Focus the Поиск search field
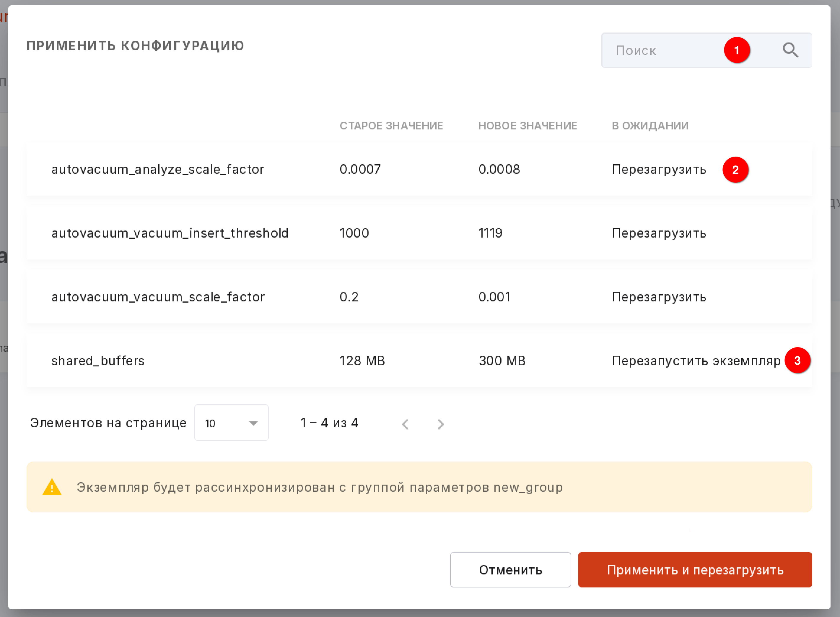The height and width of the screenshot is (617, 840). pyautogui.click(x=706, y=51)
